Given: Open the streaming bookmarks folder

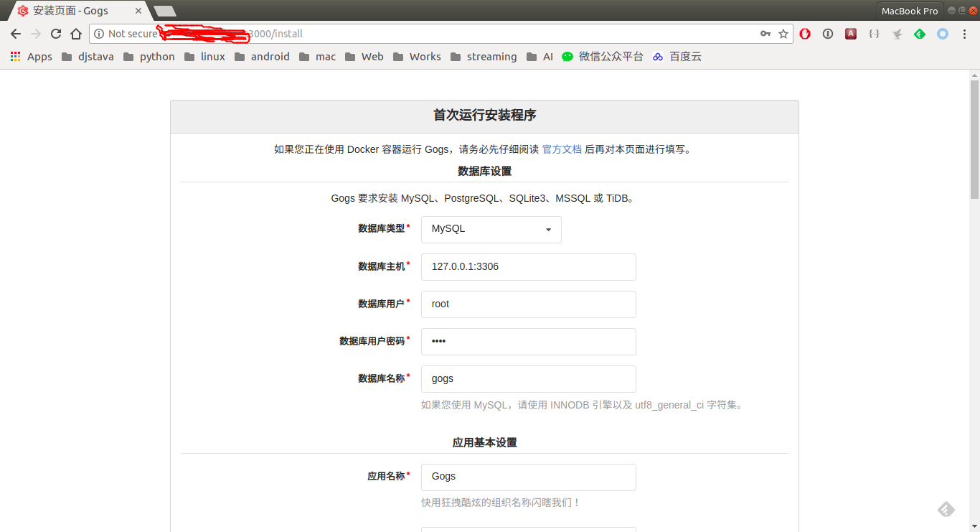Looking at the screenshot, I should pyautogui.click(x=484, y=57).
